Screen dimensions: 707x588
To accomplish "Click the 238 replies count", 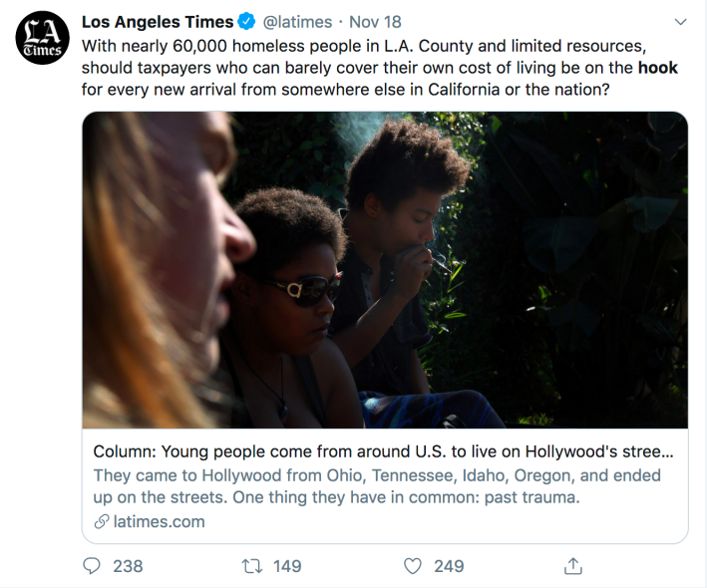I will [128, 566].
